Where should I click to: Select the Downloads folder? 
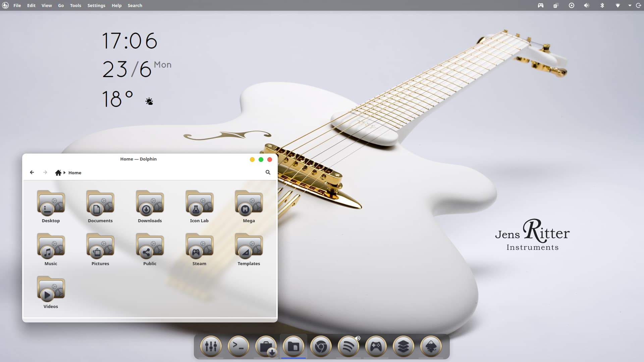coord(150,206)
